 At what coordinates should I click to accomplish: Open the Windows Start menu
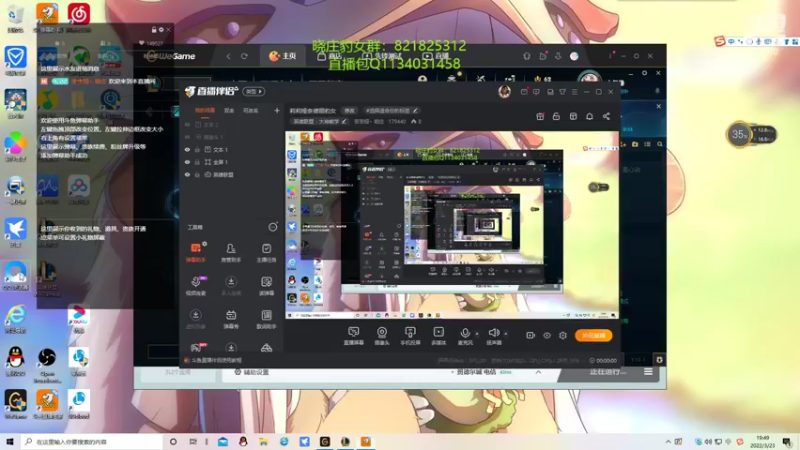10,442
